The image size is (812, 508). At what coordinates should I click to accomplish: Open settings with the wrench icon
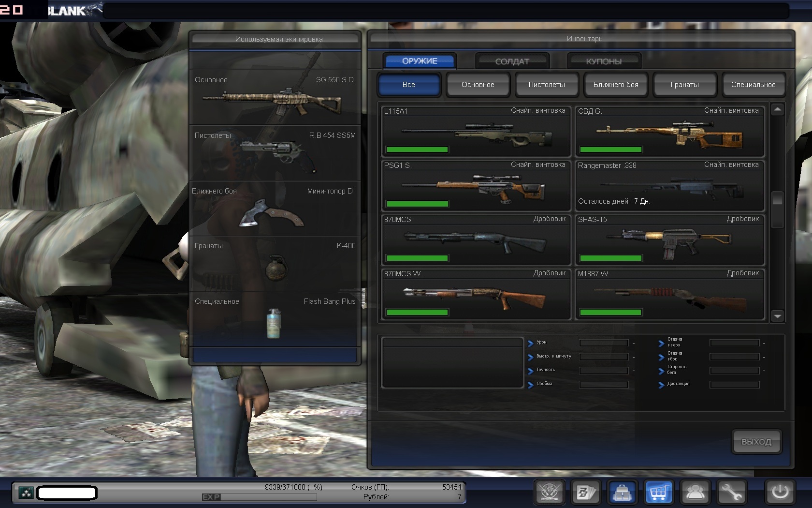731,493
